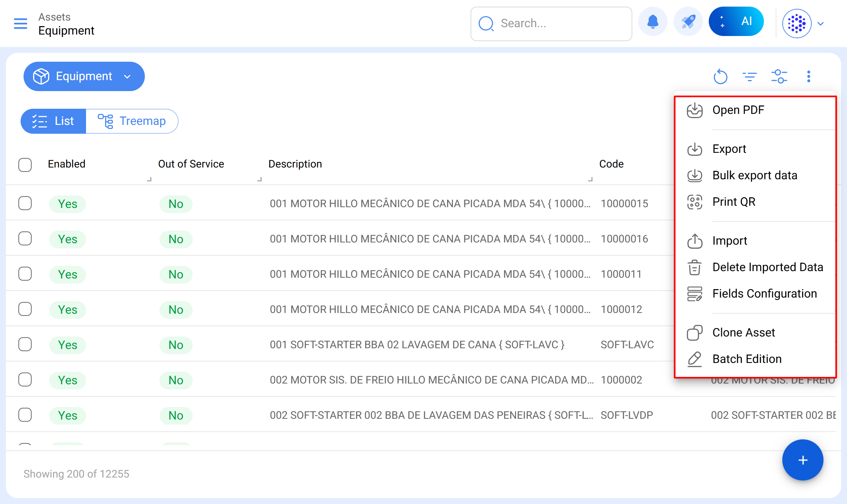Select Bulk export data menu entry
Image resolution: width=847 pixels, height=504 pixels.
(754, 175)
